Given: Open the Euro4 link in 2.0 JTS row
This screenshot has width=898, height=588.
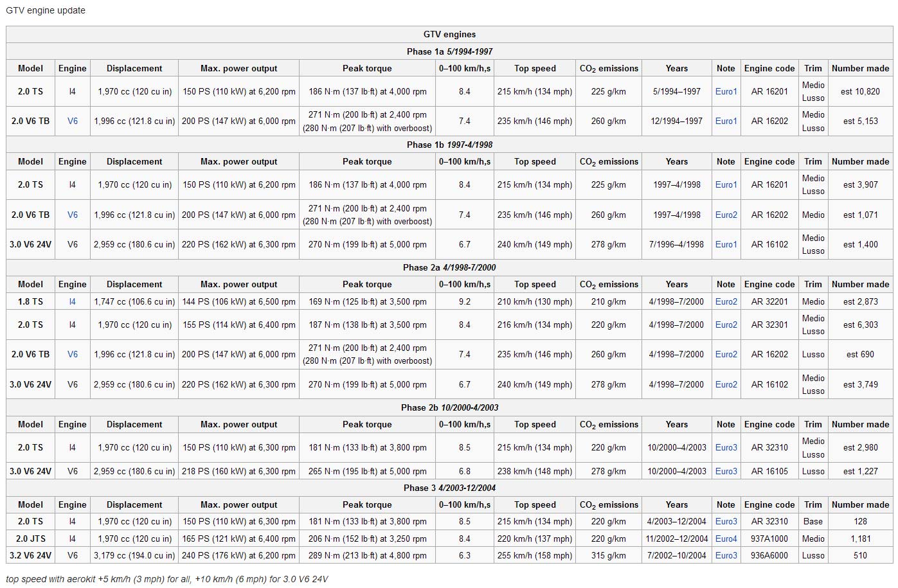Looking at the screenshot, I should (x=726, y=539).
